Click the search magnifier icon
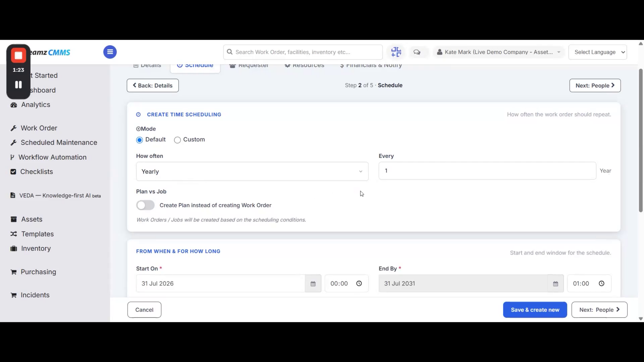 click(230, 52)
